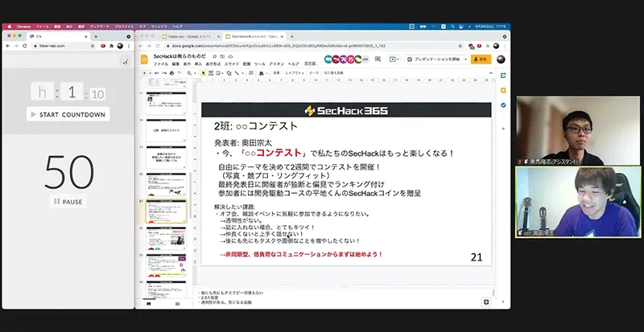Image resolution: width=644 pixels, height=332 pixels.
Task: Star the SecHack presentation
Action: pyautogui.click(x=214, y=56)
